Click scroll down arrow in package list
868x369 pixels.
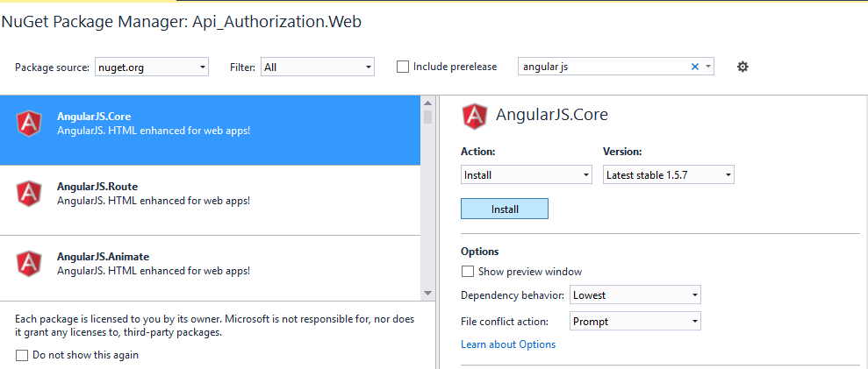coord(427,294)
